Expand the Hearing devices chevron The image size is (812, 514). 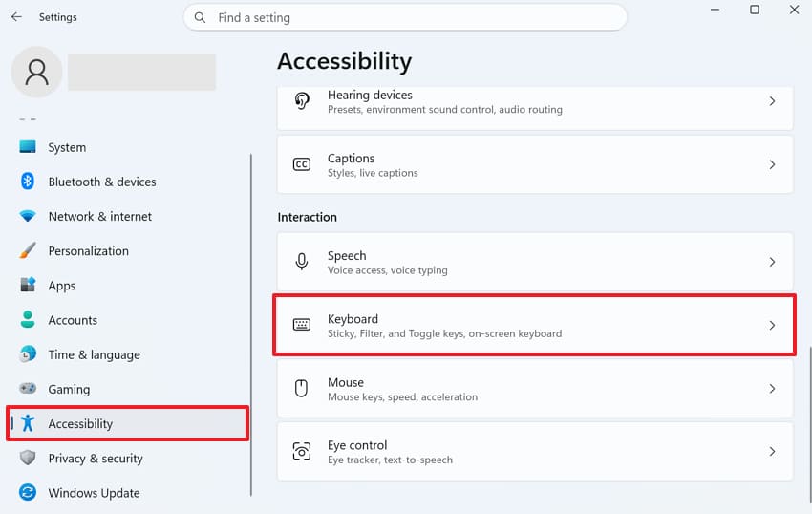(772, 101)
